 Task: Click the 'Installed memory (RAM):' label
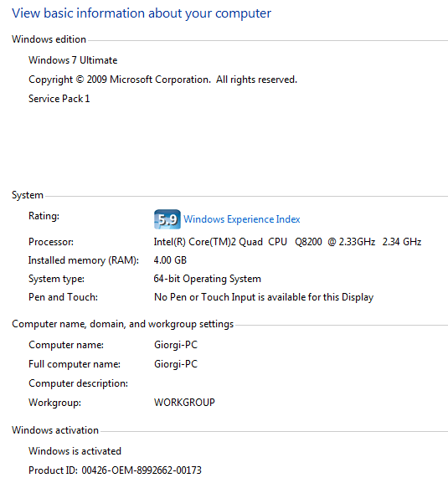coord(84,260)
